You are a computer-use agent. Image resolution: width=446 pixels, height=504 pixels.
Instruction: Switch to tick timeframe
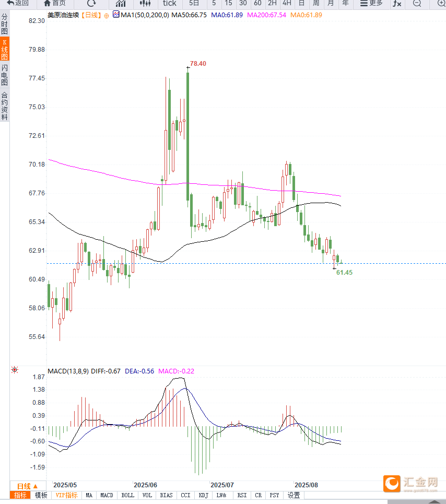(169, 3)
